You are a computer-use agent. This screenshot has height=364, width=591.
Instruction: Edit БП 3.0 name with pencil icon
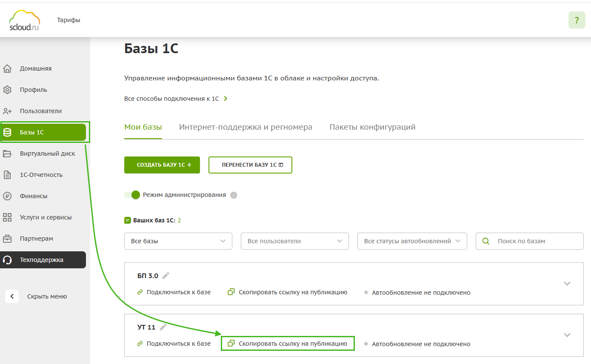(x=166, y=276)
